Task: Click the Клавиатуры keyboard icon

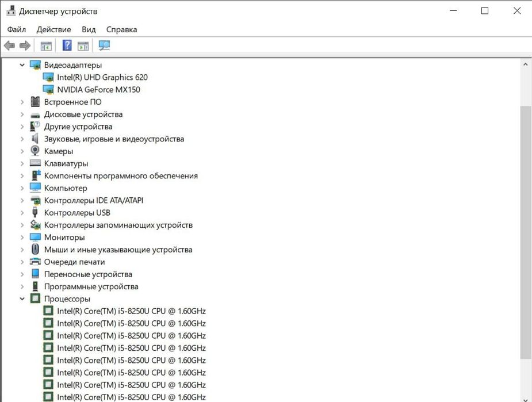Action: 35,163
